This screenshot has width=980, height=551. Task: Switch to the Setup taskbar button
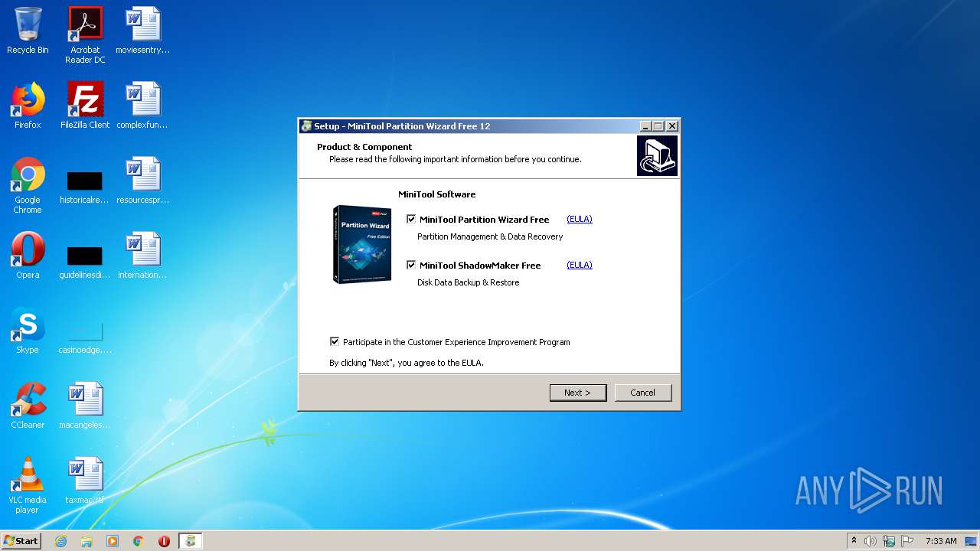coord(190,541)
